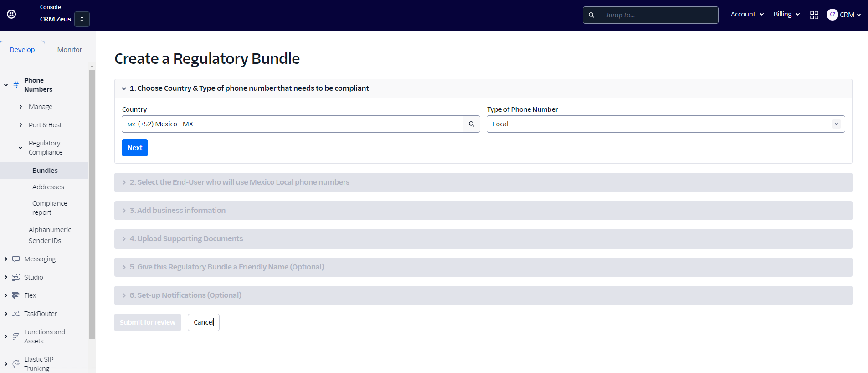Collapse step 1 Choose Country section
Image resolution: width=868 pixels, height=373 pixels.
pos(124,88)
